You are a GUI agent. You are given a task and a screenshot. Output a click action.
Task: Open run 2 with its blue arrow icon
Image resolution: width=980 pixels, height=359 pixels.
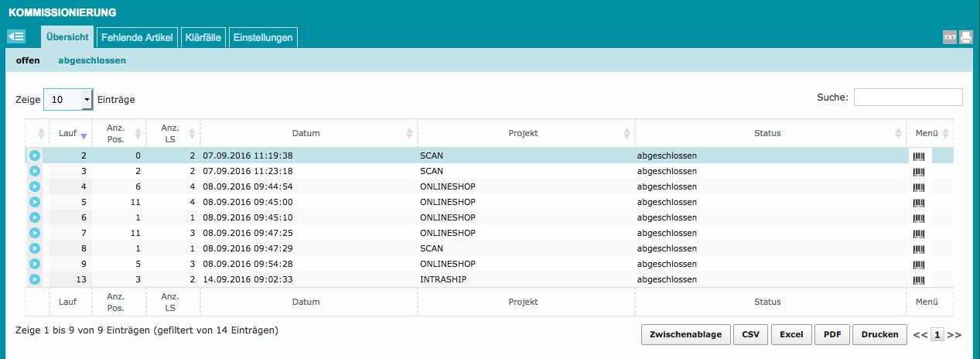click(x=35, y=156)
